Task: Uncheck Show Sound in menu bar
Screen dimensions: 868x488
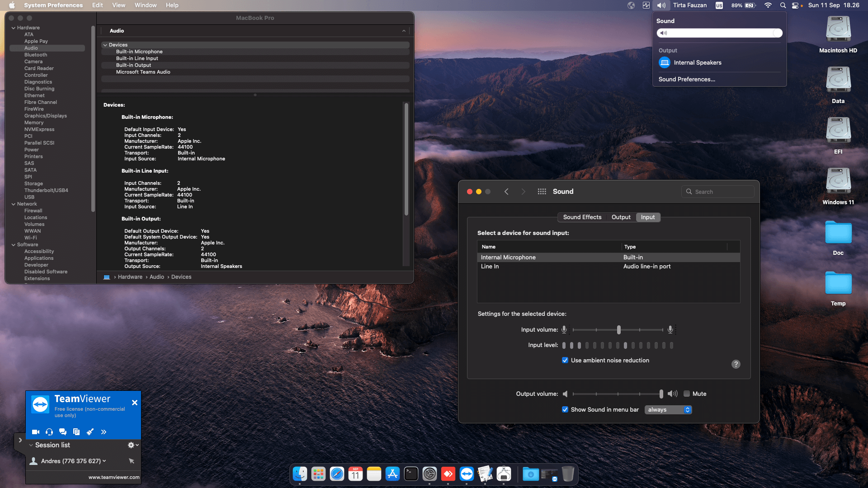Action: [565, 409]
